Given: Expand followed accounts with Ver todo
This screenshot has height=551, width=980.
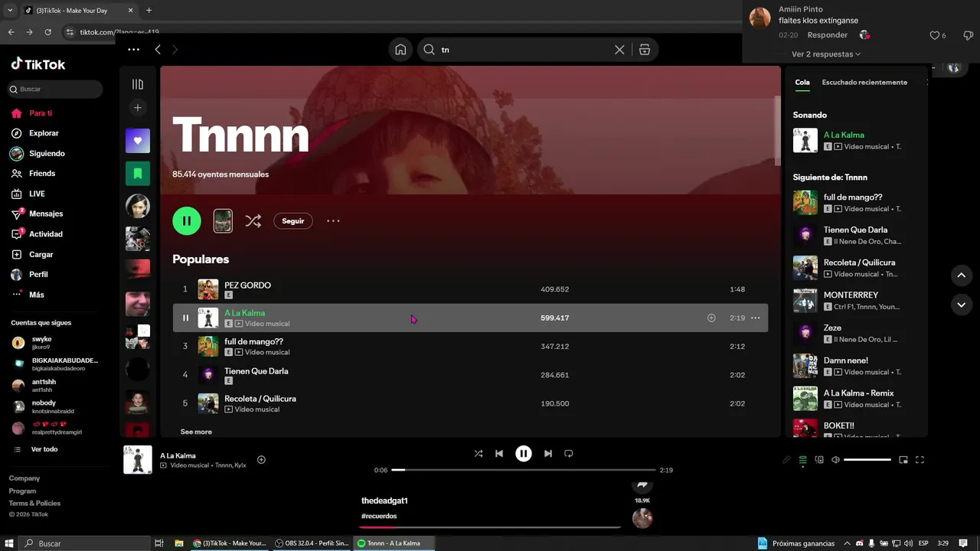Looking at the screenshot, I should (x=44, y=449).
